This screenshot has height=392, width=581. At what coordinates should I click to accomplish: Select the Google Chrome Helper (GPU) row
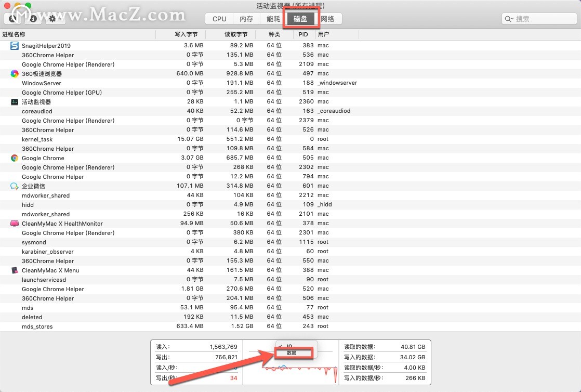pos(290,93)
